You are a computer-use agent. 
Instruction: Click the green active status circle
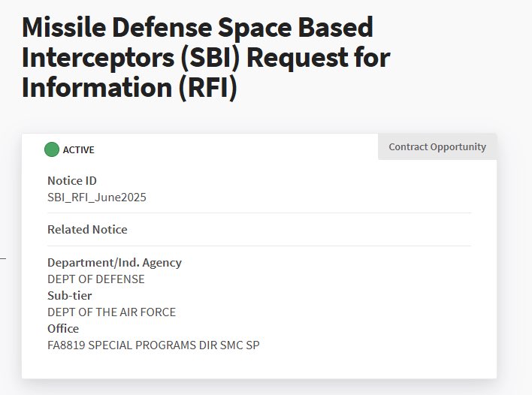[x=52, y=149]
